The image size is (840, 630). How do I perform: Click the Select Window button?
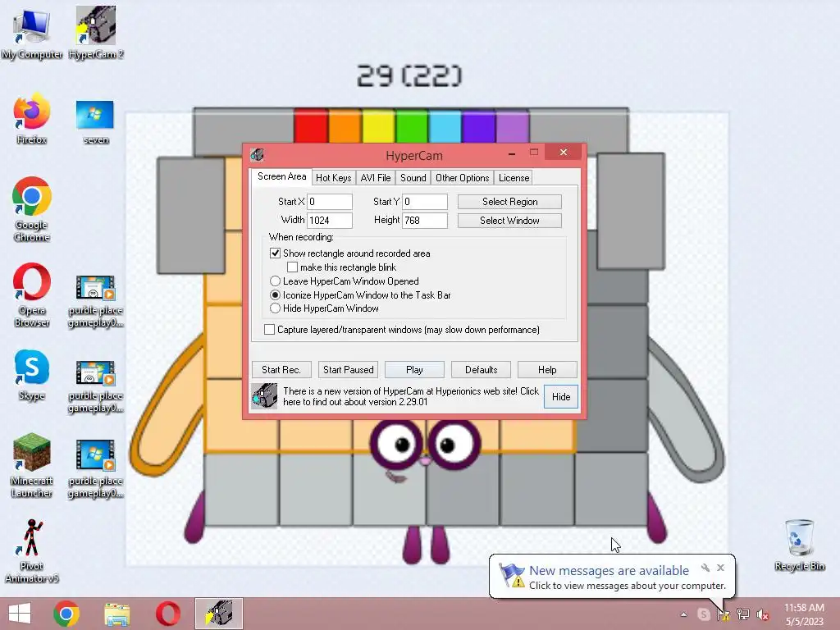click(509, 220)
